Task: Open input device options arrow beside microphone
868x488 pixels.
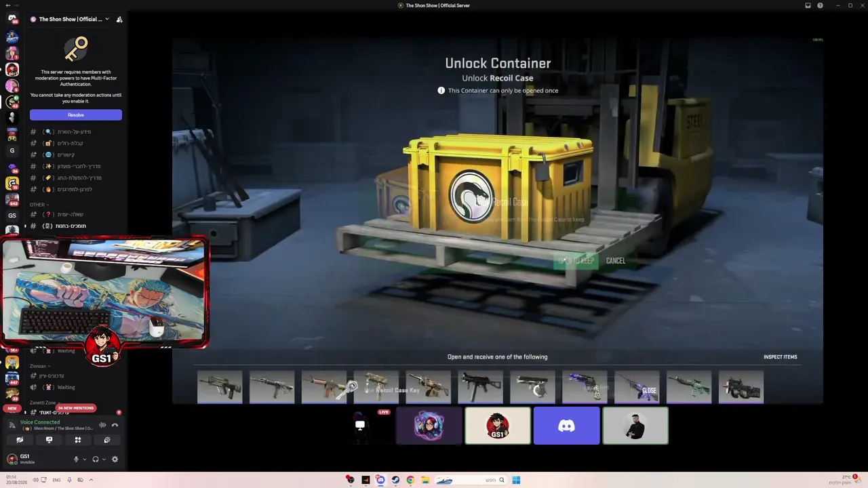Action: coord(84,460)
